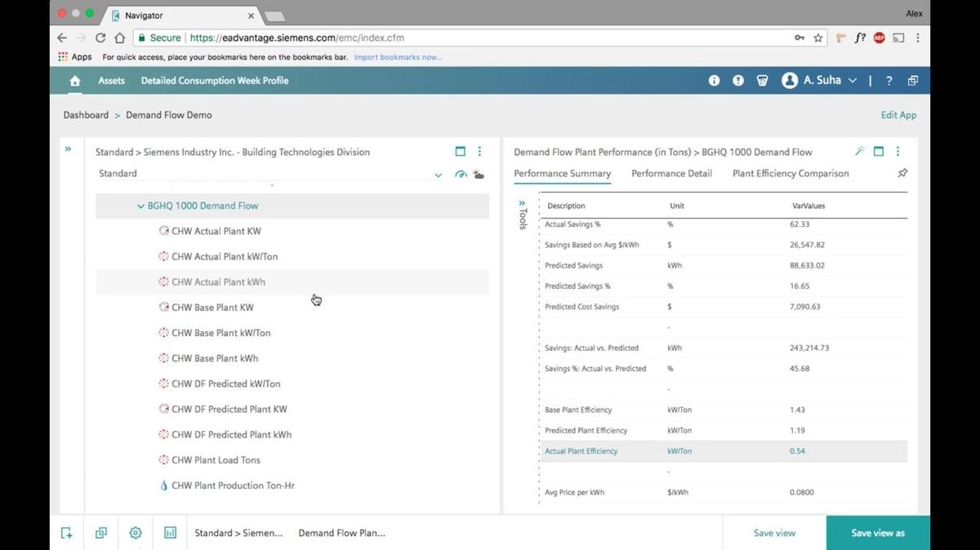Select CHW Actual Plant kW/Ton tree item
Viewport: 980px width, 550px height.
click(x=225, y=256)
